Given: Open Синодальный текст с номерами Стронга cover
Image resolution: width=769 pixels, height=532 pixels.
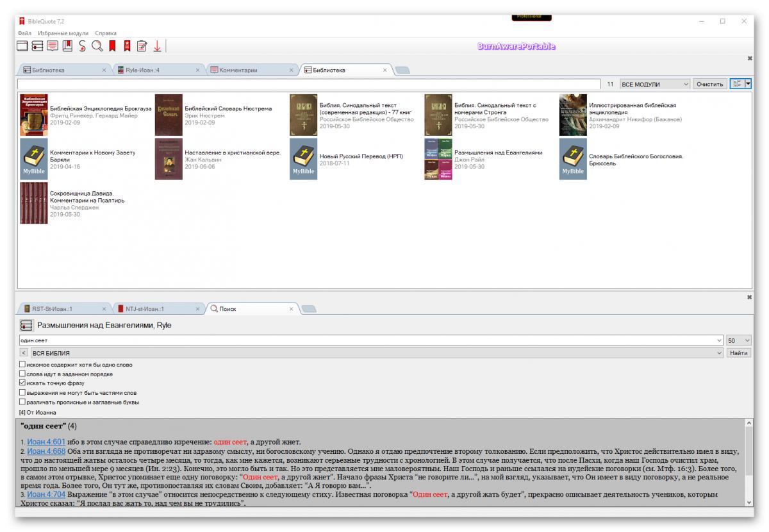Looking at the screenshot, I should pos(438,115).
